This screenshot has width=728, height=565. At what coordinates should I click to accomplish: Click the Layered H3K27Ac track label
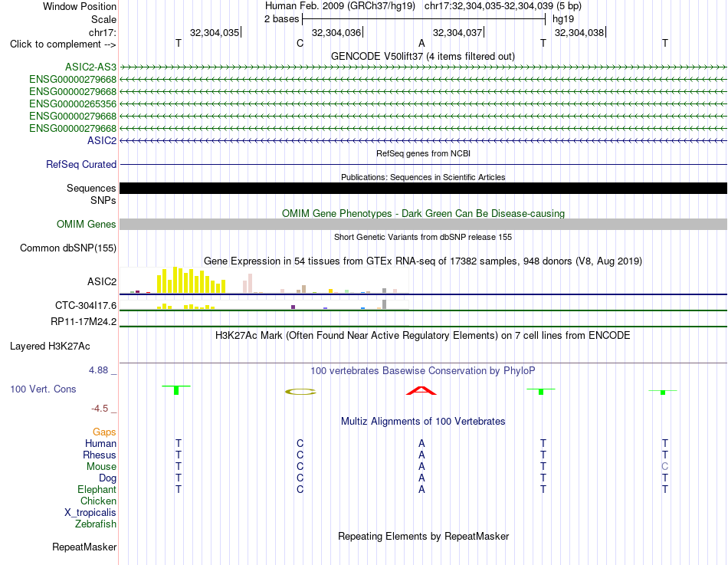point(50,347)
